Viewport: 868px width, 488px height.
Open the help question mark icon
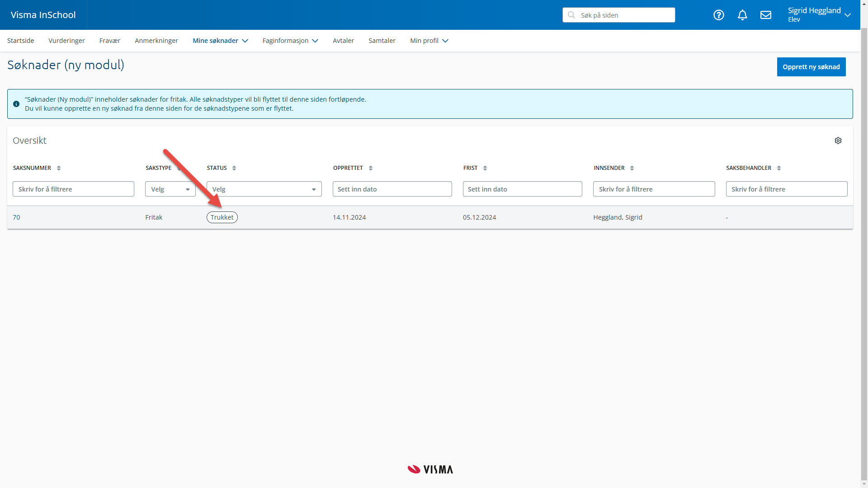[719, 15]
